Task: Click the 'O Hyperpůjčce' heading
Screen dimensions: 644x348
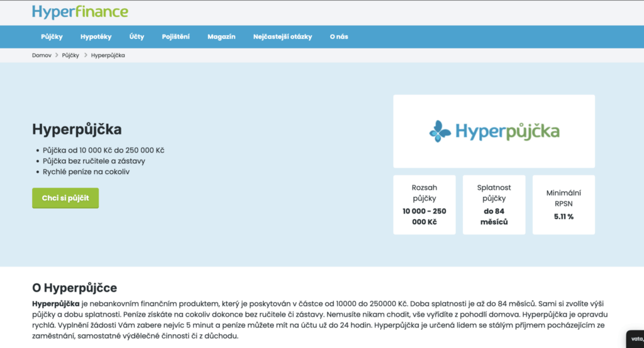Action: click(74, 288)
